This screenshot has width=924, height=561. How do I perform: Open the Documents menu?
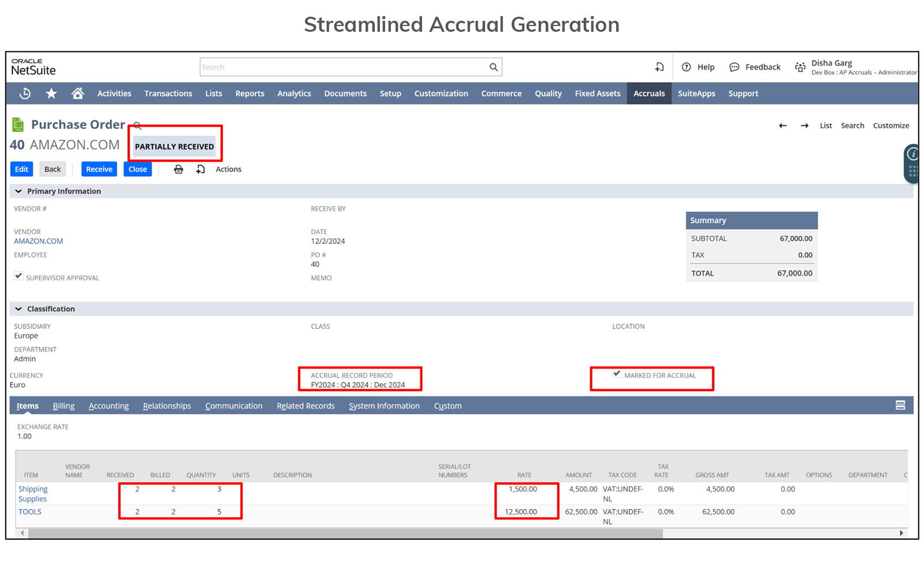[345, 94]
